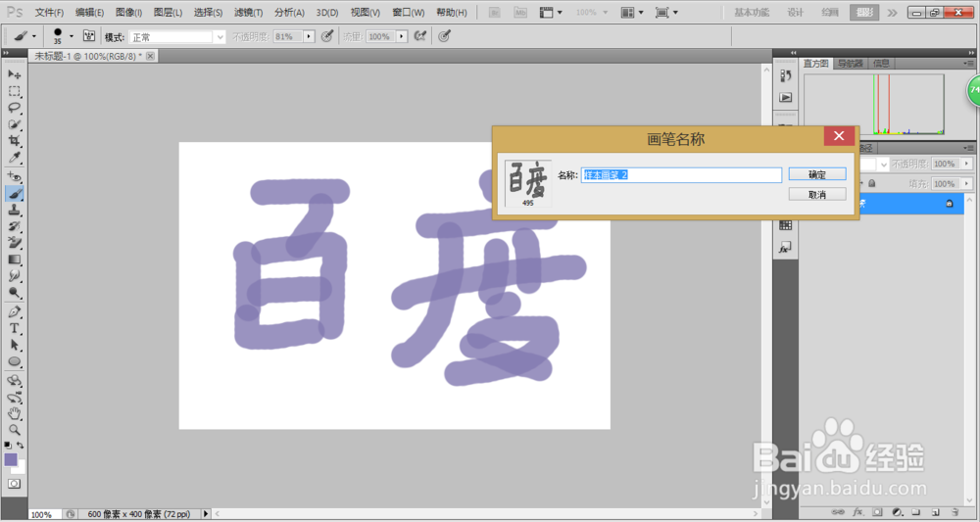Click the zoom percentage field in status bar

[x=44, y=514]
